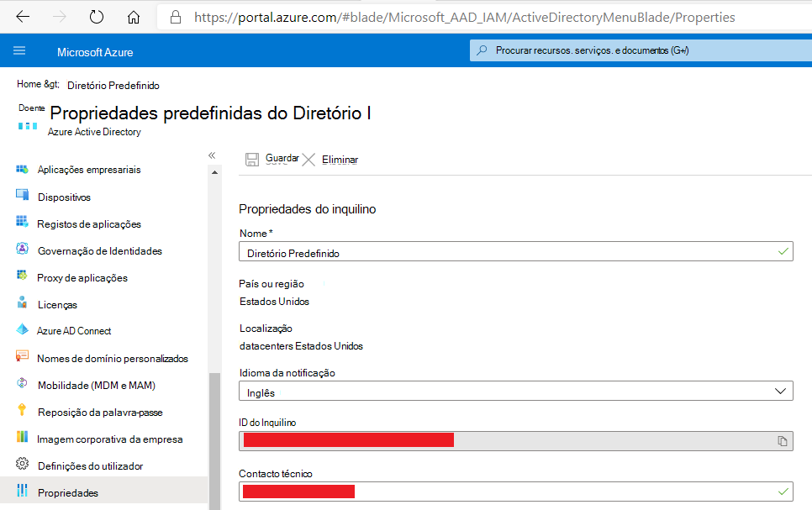Click the lock icon in address bar
Image resolution: width=812 pixels, height=510 pixels.
pos(176,18)
